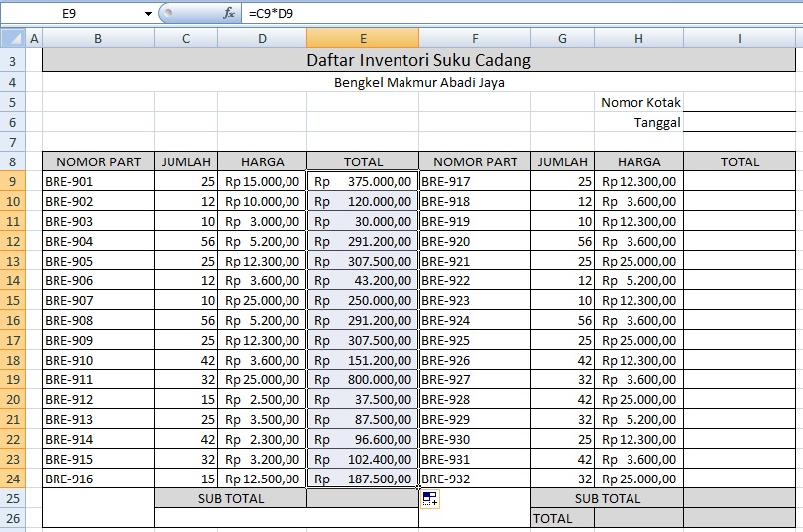803x532 pixels.
Task: Click the Select All corner triangle
Action: tap(13, 38)
